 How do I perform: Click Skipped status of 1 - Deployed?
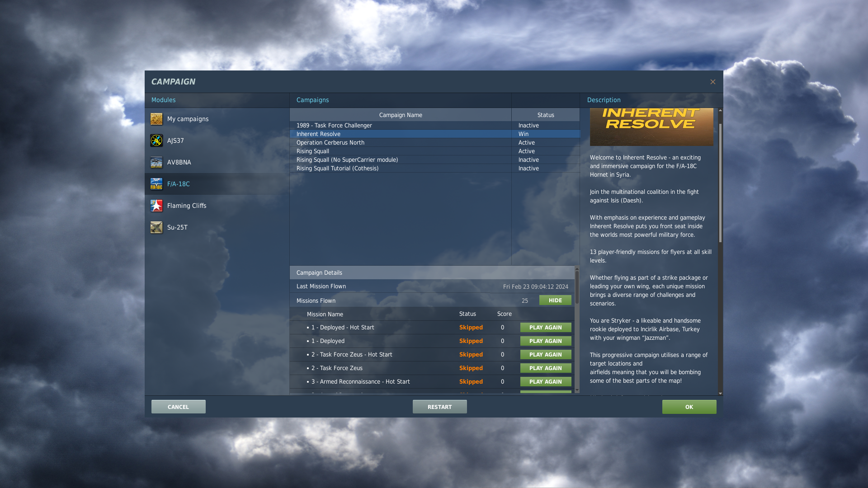point(471,341)
